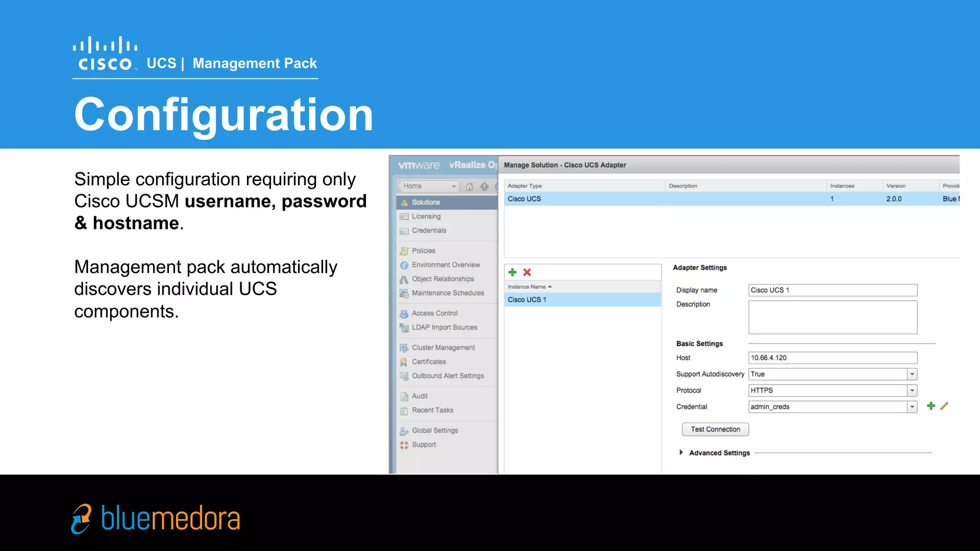Open Policies in the sidebar
Screen dimensions: 980x551
[x=423, y=251]
